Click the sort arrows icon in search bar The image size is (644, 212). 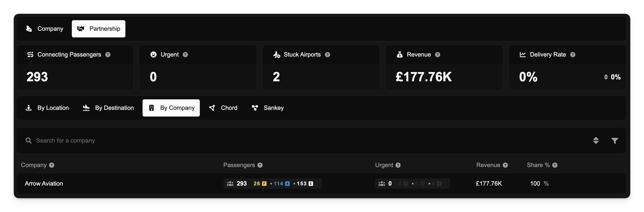coord(596,141)
